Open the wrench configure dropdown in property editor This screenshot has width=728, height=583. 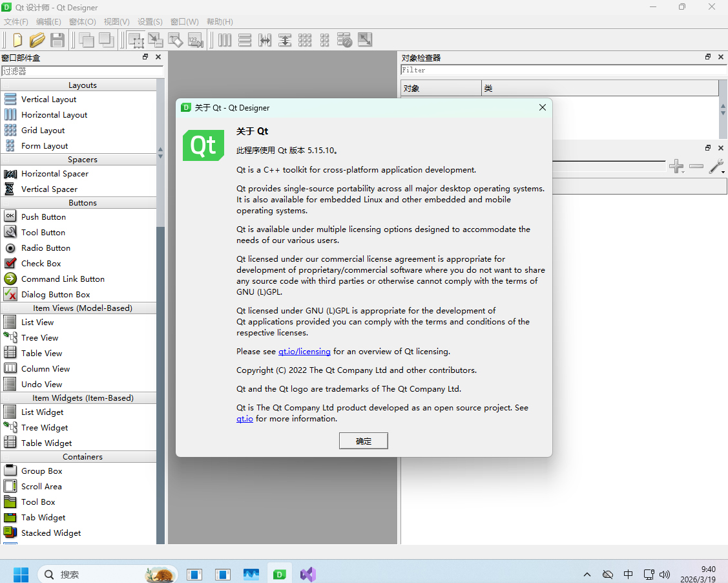[x=717, y=166]
